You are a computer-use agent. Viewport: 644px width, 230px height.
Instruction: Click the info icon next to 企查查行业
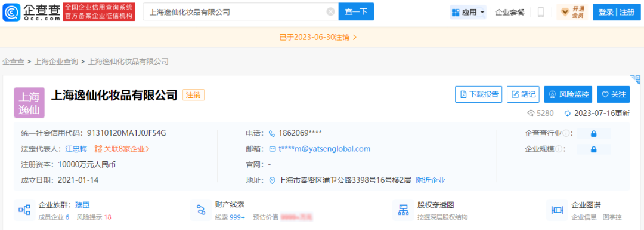[x=566, y=133]
